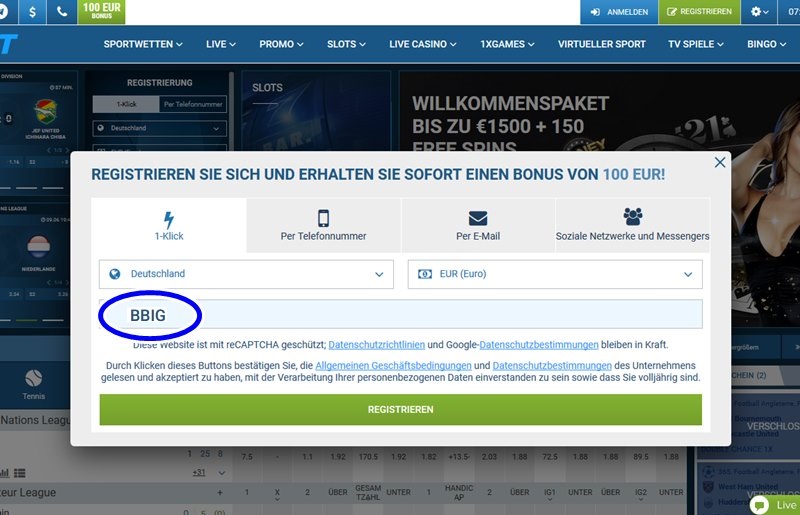
Task: Select the 1-Klick registration tab
Action: point(169,225)
